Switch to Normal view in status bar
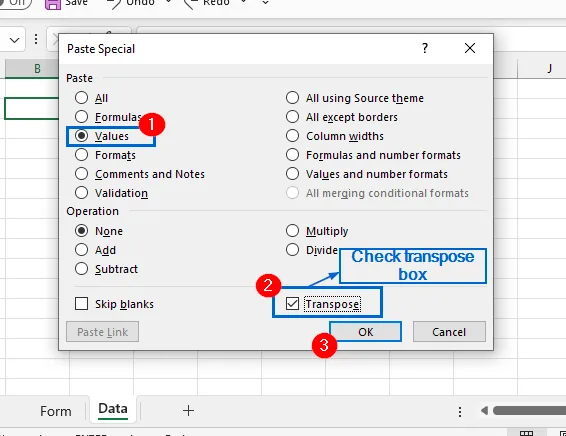Screen dimensions: 566x436 pyautogui.click(x=526, y=433)
